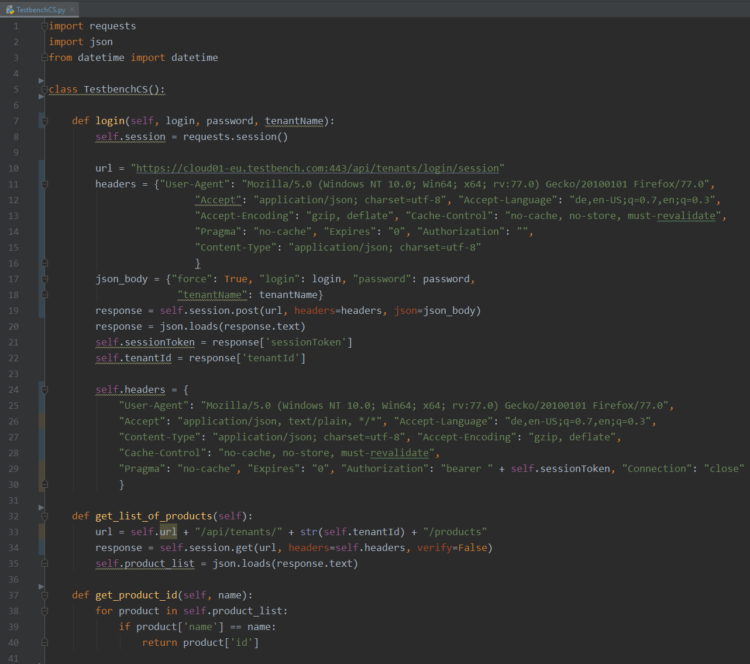Click 'from datetime import datetime' statement

pos(133,57)
